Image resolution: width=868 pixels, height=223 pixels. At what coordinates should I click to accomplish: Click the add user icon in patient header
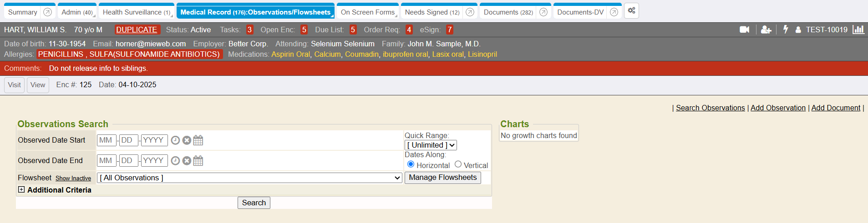point(766,30)
